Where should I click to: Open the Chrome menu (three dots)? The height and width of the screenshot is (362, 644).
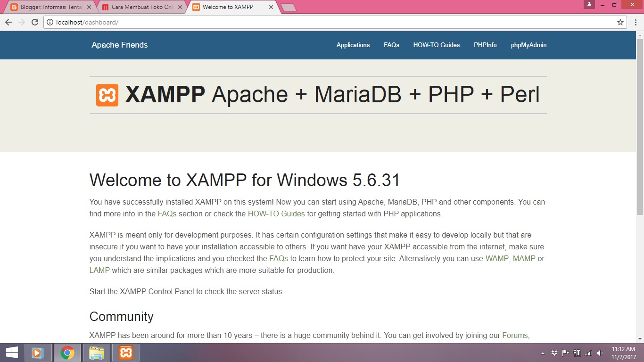[x=635, y=22]
